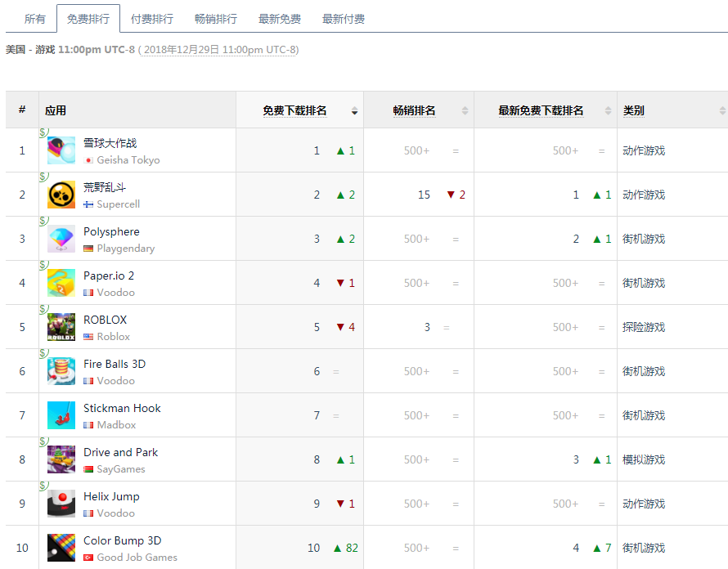Sort by 免费下载排名 column arrow
The image size is (728, 569).
point(354,111)
